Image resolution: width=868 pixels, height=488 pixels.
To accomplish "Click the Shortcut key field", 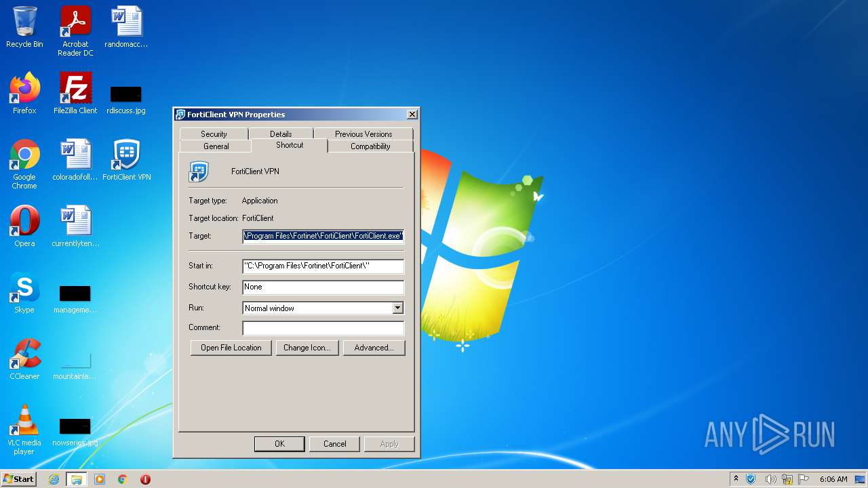I will [323, 287].
